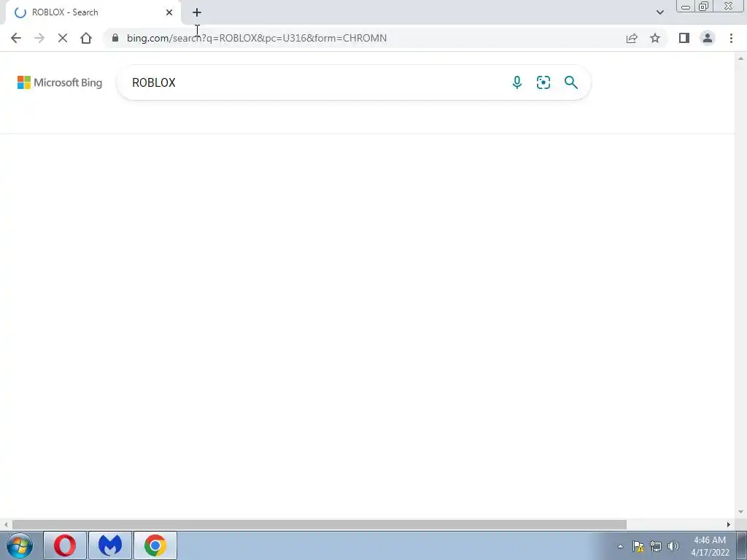Image resolution: width=747 pixels, height=560 pixels.
Task: Close the ROBLOX - Search tab
Action: 169,12
